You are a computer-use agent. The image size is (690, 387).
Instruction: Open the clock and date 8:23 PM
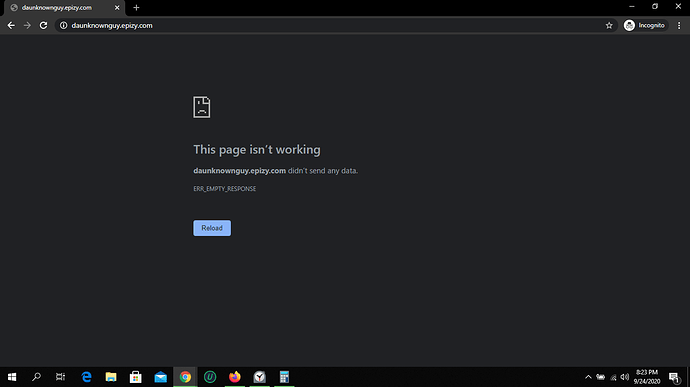647,377
